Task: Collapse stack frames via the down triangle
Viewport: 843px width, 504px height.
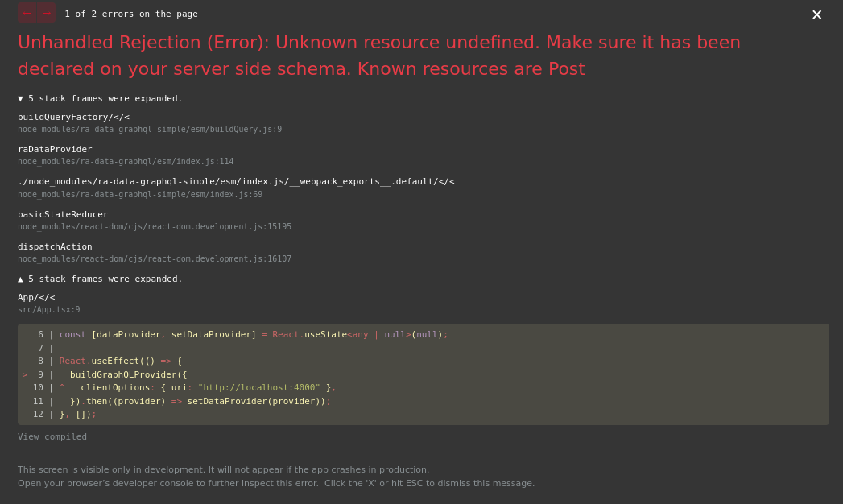Action: pos(20,98)
